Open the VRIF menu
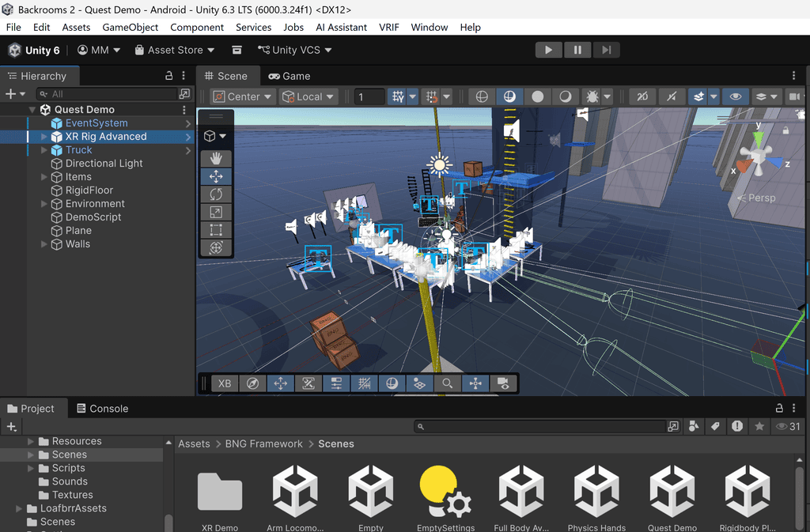 (x=389, y=27)
